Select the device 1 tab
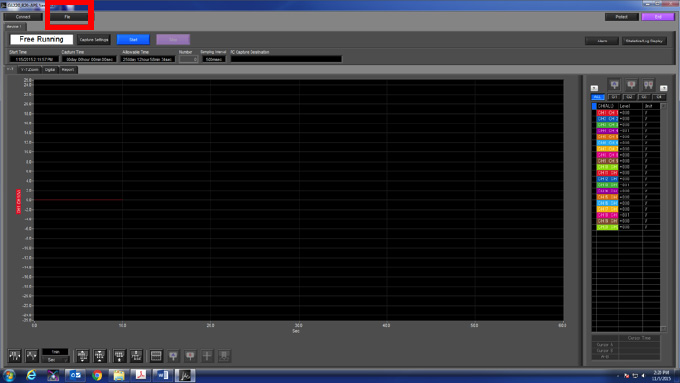This screenshot has width=680, height=383. [x=15, y=26]
